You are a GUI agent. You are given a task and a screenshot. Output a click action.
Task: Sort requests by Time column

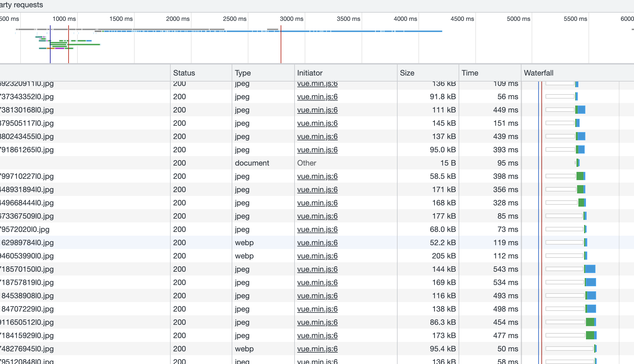tap(470, 73)
